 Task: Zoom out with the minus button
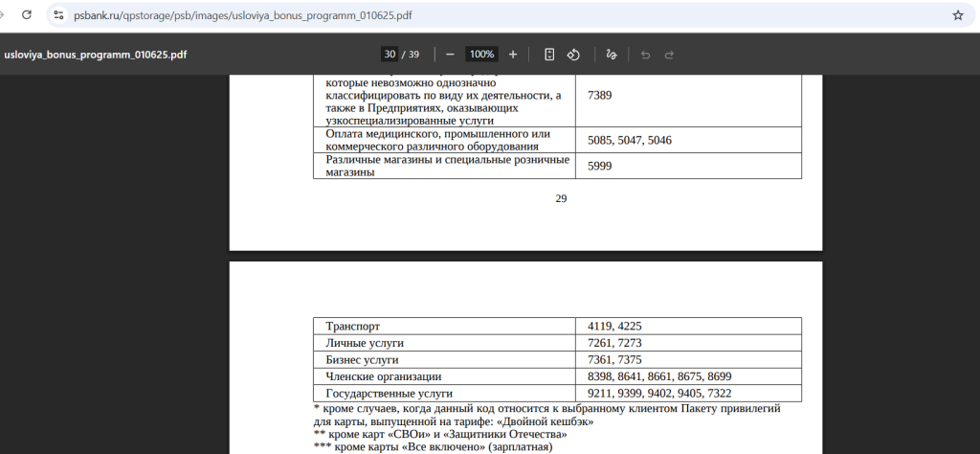tap(450, 55)
